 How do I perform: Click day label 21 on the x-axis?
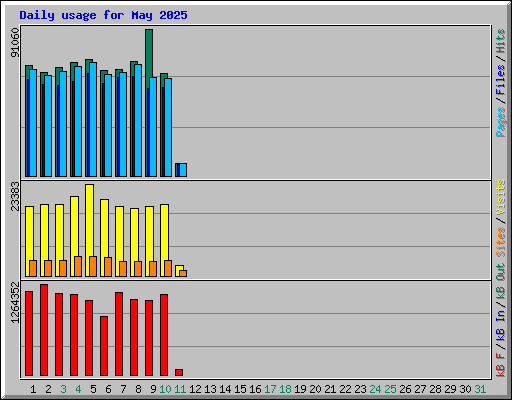[x=330, y=389]
